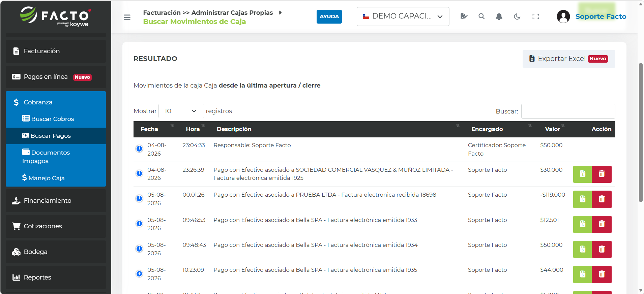Screen dimensions: 644x294
Task: Open the Mostrar registros count dropdown
Action: point(181,111)
